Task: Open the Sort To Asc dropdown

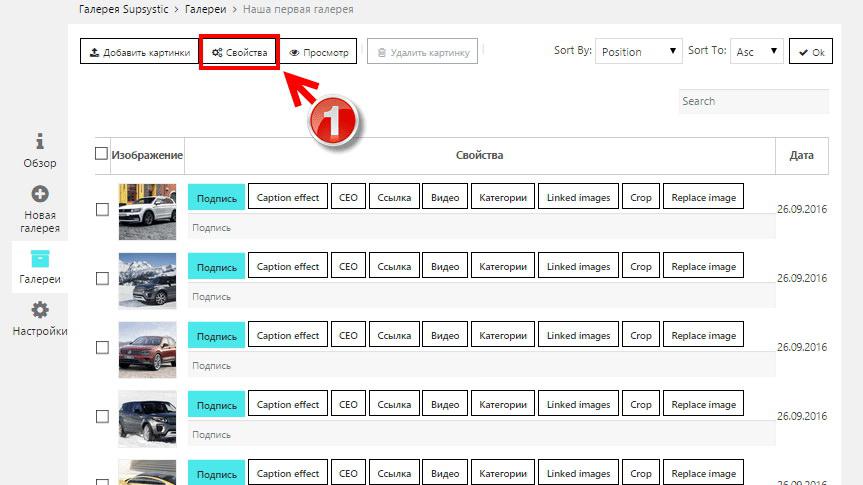Action: point(758,52)
